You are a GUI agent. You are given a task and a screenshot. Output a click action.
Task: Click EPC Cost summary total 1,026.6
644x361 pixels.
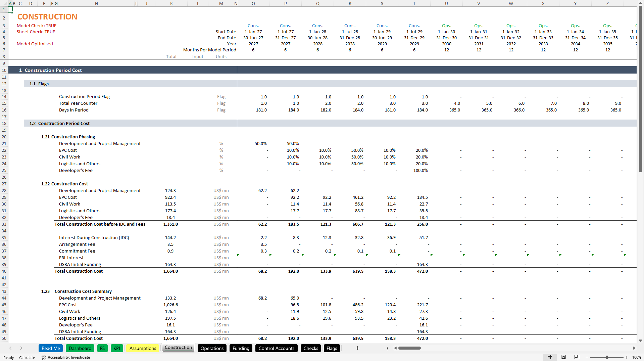(x=170, y=305)
